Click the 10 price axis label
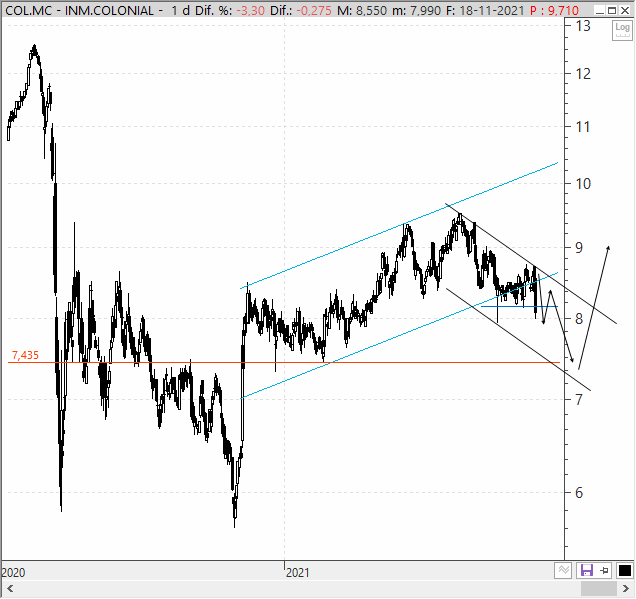Image resolution: width=636 pixels, height=599 pixels. pyautogui.click(x=583, y=184)
